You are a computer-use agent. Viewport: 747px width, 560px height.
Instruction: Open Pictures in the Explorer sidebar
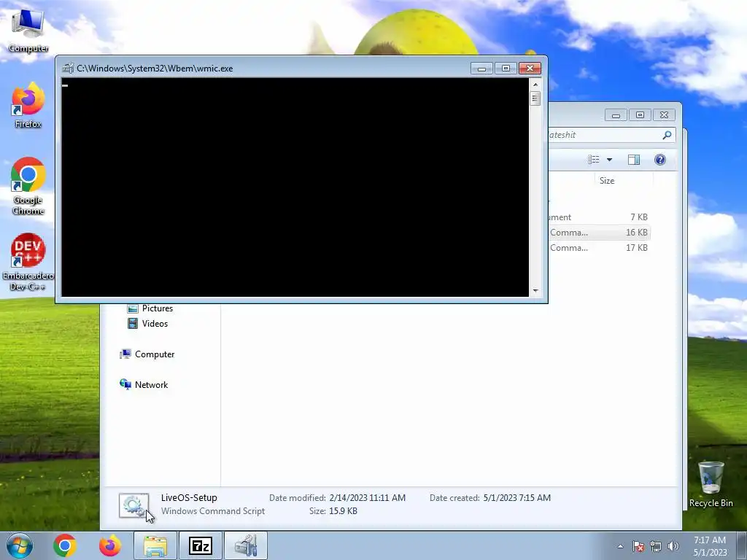(x=150, y=308)
